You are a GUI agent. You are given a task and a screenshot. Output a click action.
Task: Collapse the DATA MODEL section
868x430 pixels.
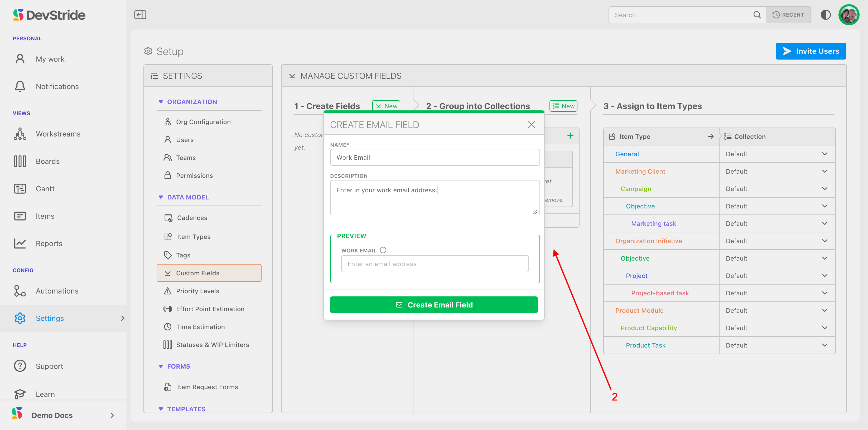pyautogui.click(x=161, y=197)
